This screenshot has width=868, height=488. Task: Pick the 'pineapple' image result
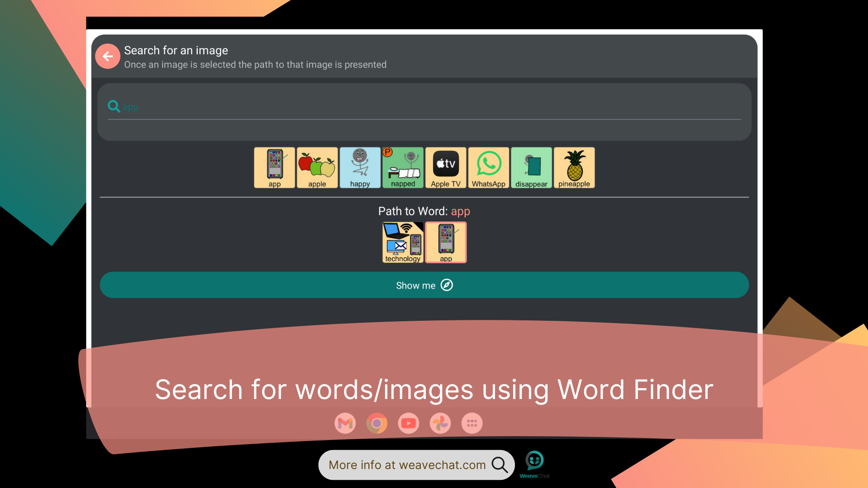[x=574, y=167]
